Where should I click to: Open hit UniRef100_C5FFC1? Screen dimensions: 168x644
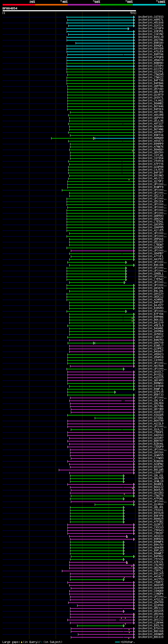pyautogui.click(x=151, y=571)
